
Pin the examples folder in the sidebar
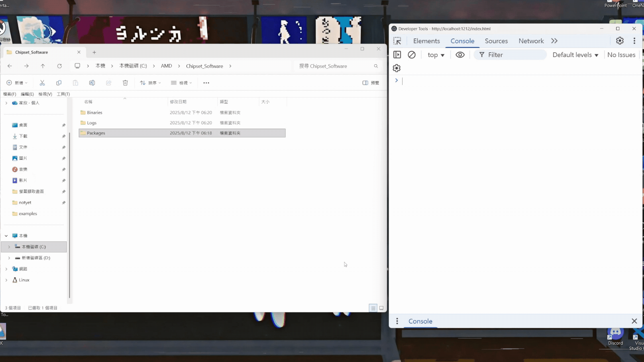click(64, 214)
